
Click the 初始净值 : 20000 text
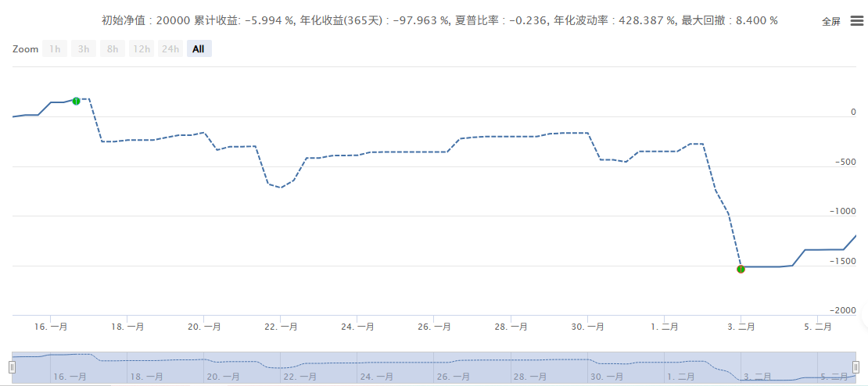pyautogui.click(x=146, y=21)
